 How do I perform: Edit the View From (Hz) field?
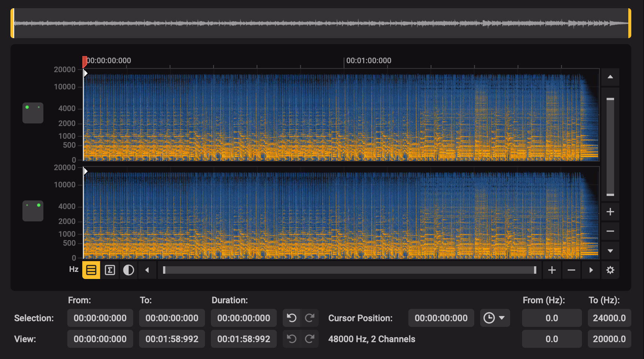[552, 339]
